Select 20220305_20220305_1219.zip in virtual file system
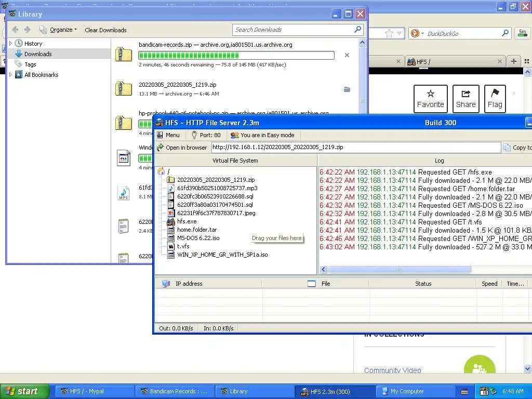This screenshot has width=532, height=399. tap(216, 180)
